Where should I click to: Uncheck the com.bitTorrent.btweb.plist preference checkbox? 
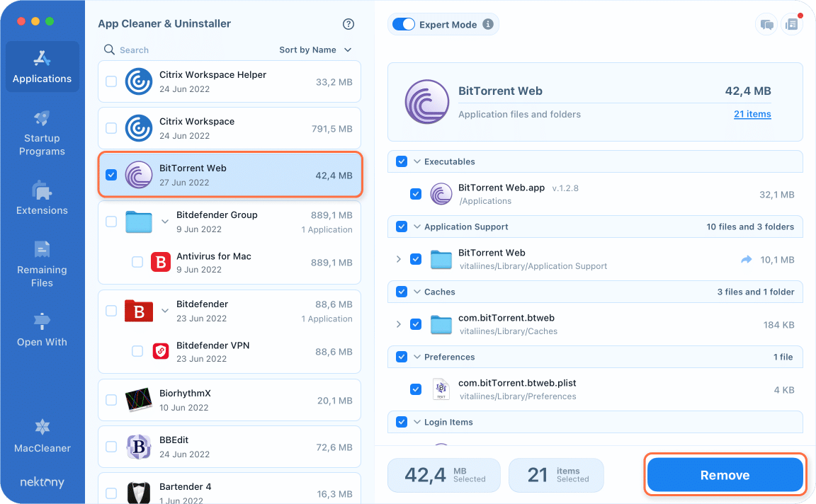coord(416,389)
